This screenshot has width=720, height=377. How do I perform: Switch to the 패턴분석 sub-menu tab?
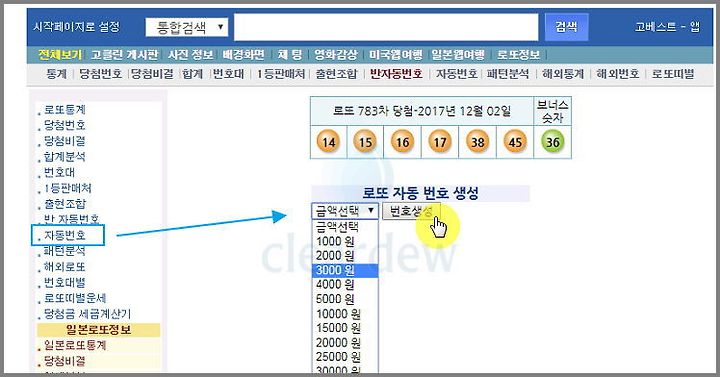(x=508, y=74)
